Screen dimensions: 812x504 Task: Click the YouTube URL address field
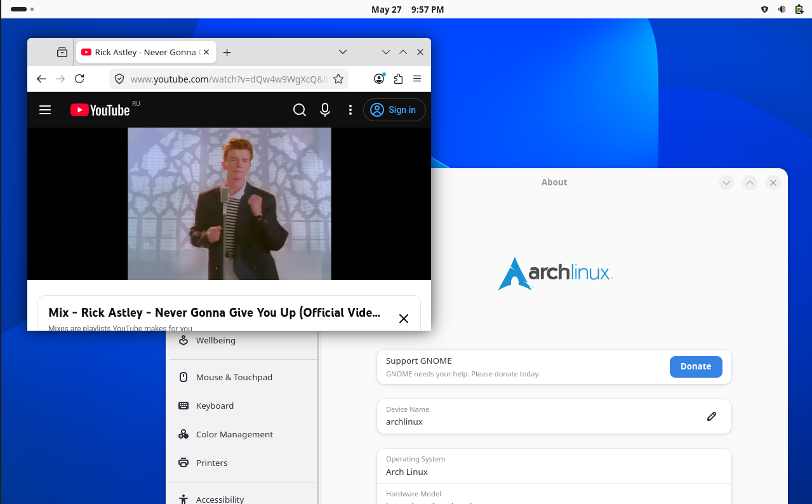click(229, 79)
